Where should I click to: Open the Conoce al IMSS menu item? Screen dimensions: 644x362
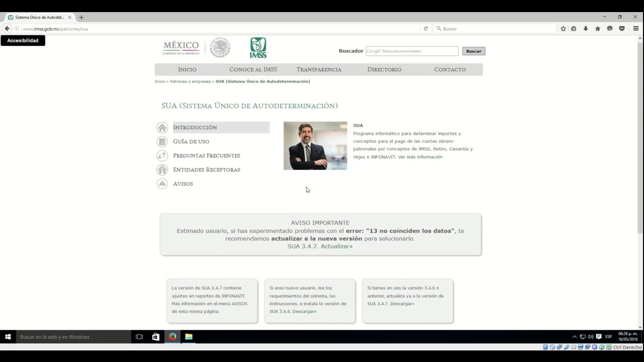click(x=253, y=69)
